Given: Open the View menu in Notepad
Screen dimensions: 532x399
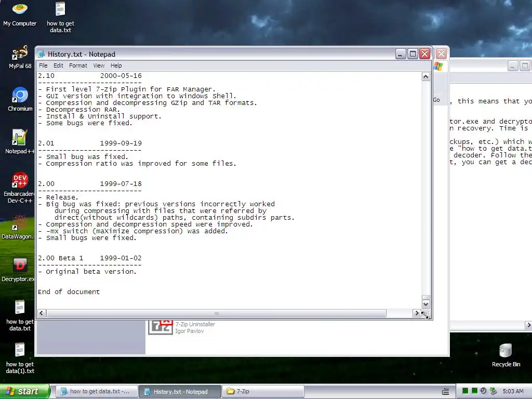Looking at the screenshot, I should [x=99, y=65].
